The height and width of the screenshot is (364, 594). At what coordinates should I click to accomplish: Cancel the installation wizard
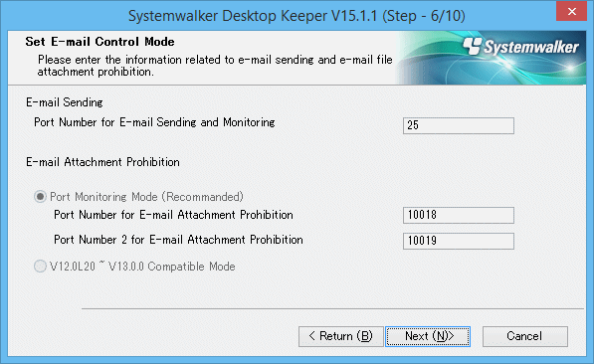click(x=525, y=336)
